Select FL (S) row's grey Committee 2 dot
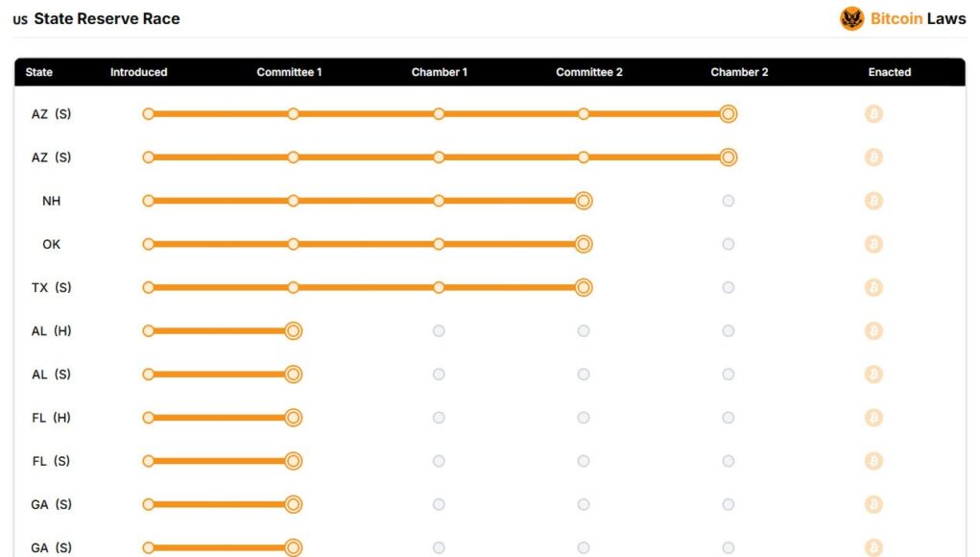980x557 pixels. (584, 461)
